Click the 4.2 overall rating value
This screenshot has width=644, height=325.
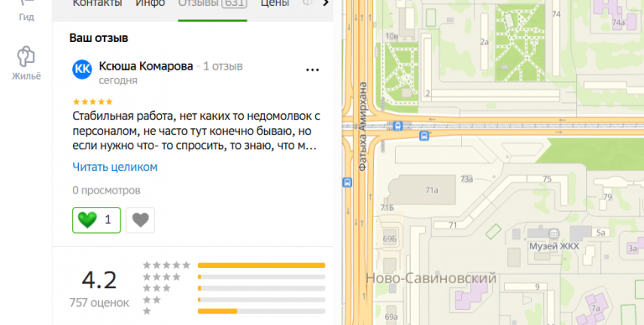coord(100,280)
